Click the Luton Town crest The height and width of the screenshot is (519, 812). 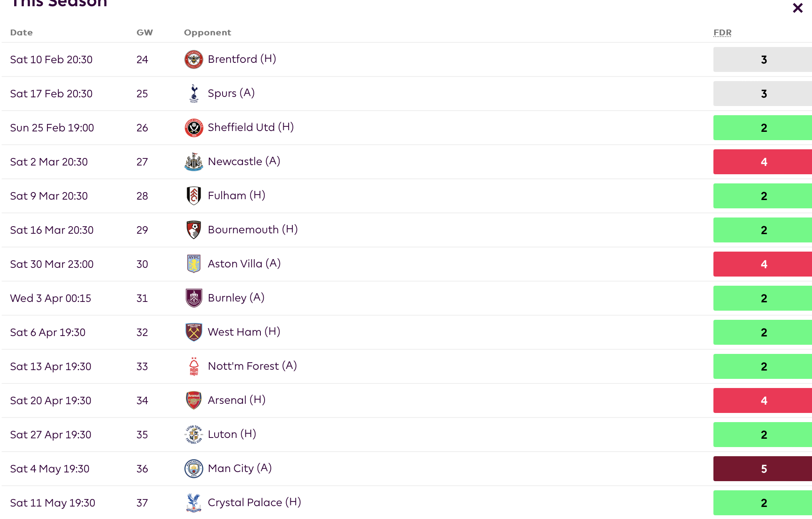pos(194,435)
